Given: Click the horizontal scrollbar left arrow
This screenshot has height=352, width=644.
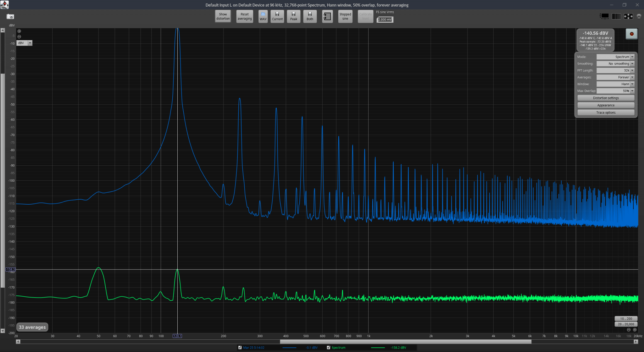Looking at the screenshot, I should point(18,341).
